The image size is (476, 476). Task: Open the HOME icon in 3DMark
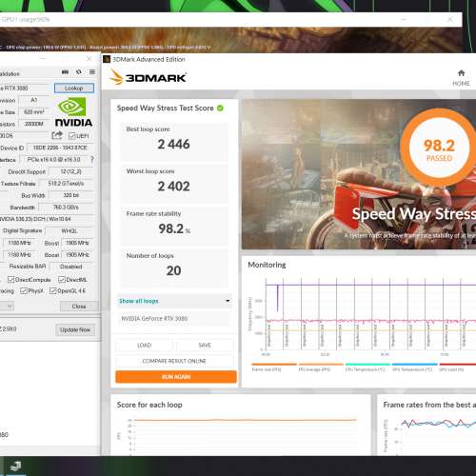[x=461, y=73]
